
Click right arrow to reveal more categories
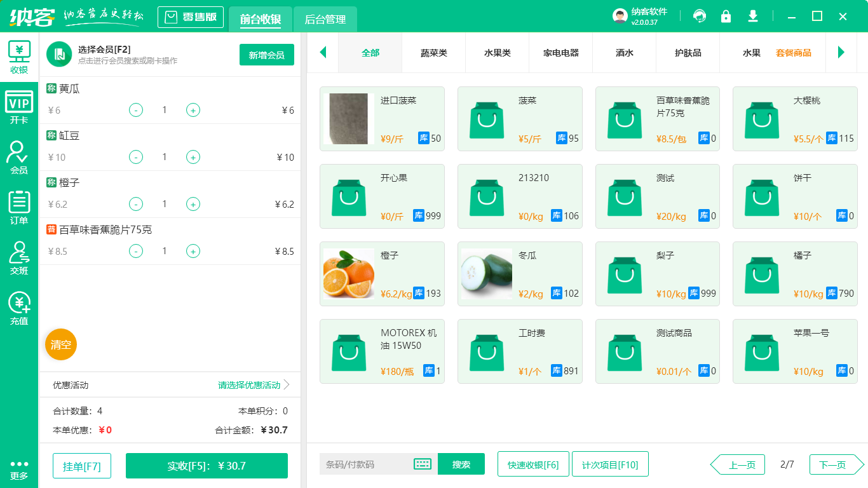(x=842, y=53)
